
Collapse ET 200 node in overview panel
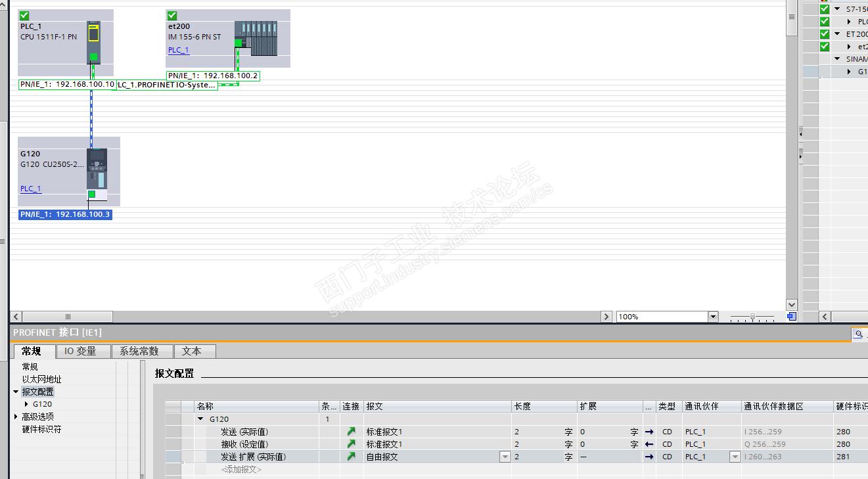(837, 34)
